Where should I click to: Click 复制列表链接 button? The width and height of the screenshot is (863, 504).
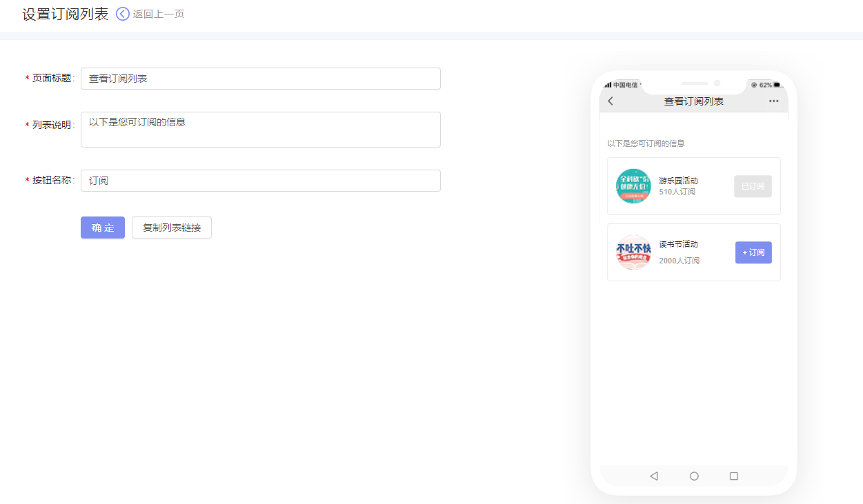[x=172, y=228]
